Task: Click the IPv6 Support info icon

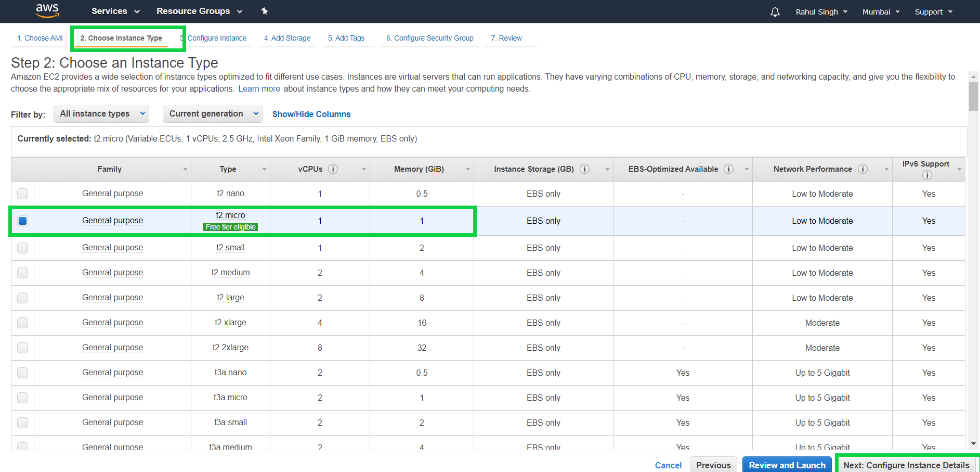Action: pyautogui.click(x=927, y=175)
